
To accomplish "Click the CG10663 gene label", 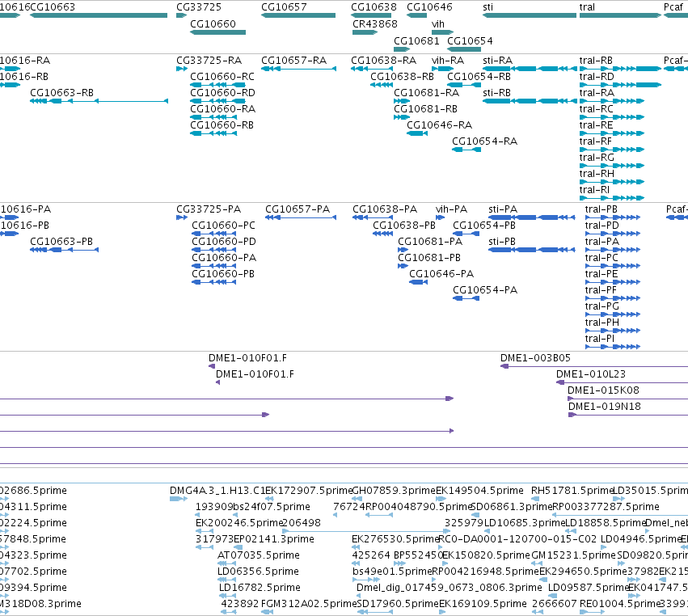I will (x=53, y=7).
